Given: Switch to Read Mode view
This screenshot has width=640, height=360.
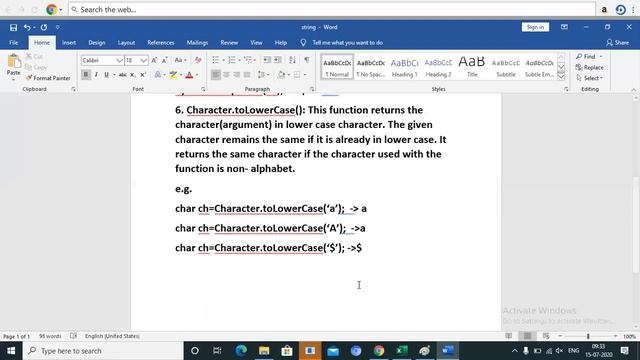Looking at the screenshot, I should tap(509, 336).
